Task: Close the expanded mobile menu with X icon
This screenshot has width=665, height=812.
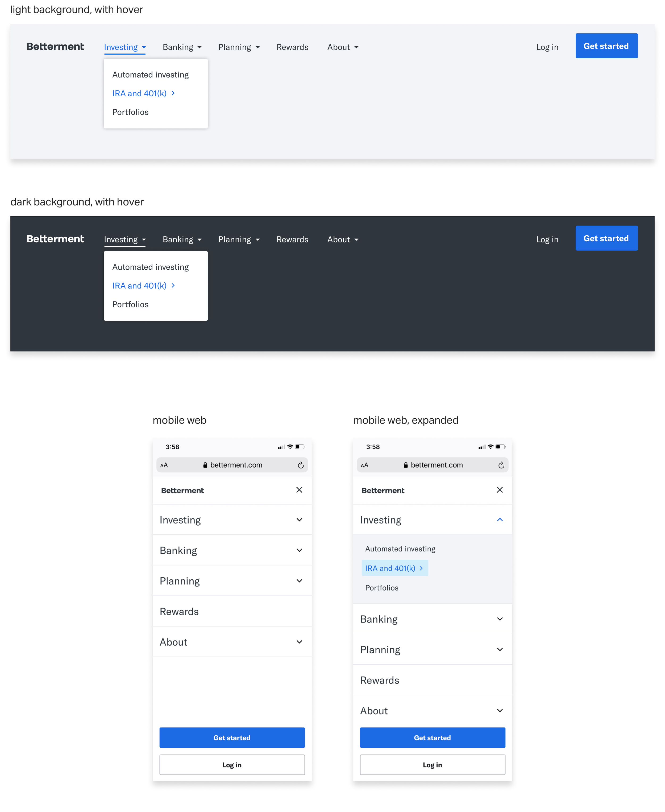Action: [x=500, y=490]
